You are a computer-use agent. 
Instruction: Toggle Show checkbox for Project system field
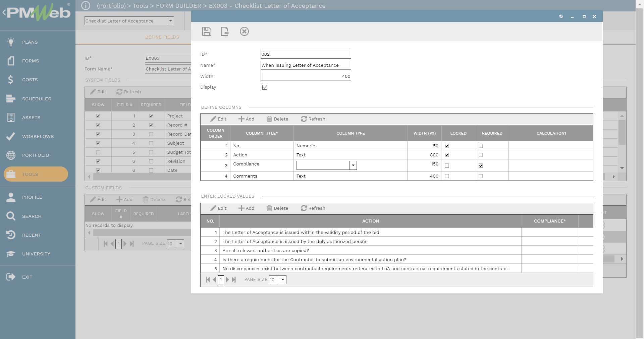pyautogui.click(x=98, y=116)
